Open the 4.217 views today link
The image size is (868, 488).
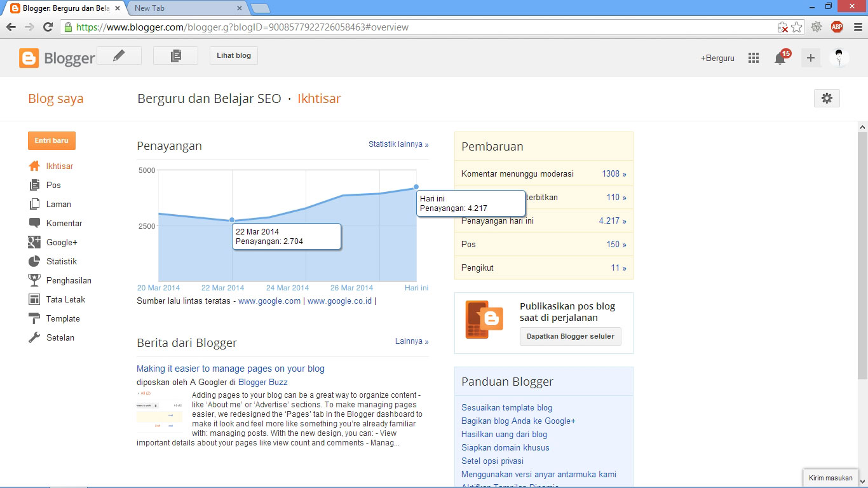click(613, 220)
